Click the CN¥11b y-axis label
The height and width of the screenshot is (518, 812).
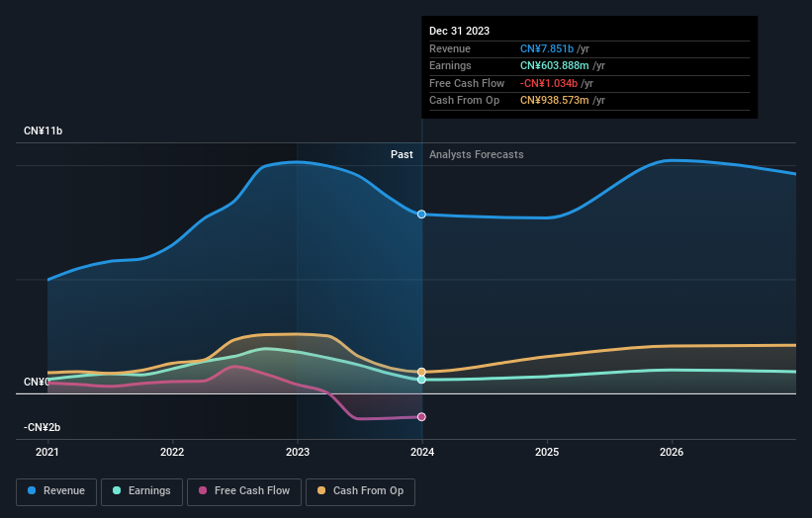(43, 130)
